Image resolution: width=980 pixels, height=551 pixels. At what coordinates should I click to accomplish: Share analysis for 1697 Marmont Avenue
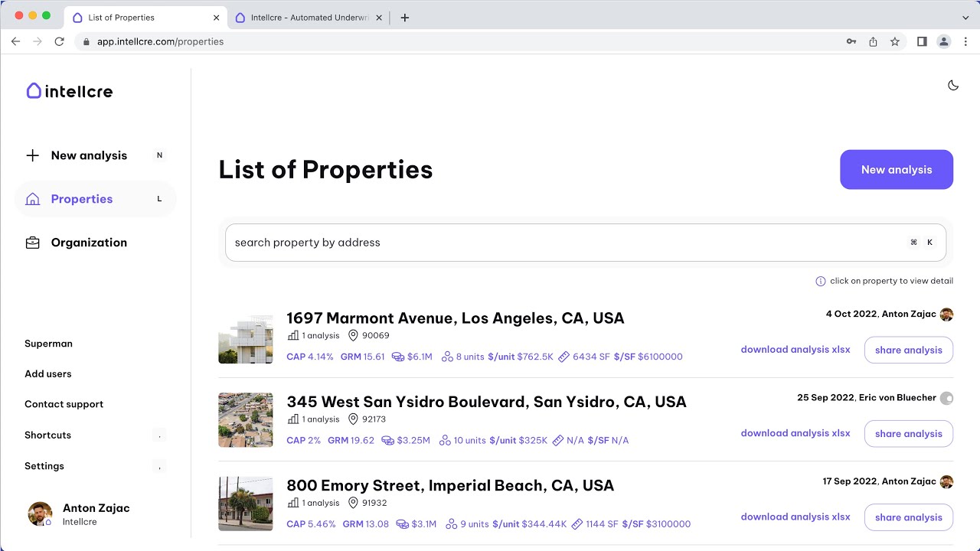(x=909, y=350)
